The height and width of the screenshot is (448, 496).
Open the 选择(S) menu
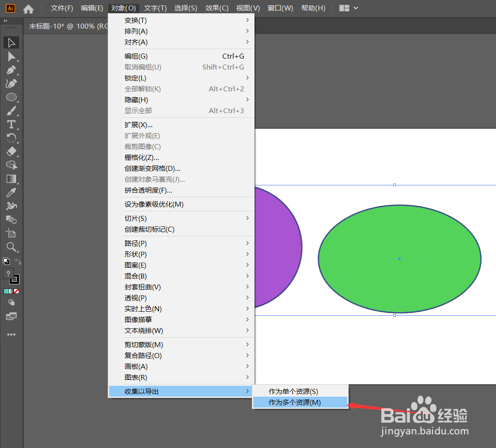[x=185, y=8]
